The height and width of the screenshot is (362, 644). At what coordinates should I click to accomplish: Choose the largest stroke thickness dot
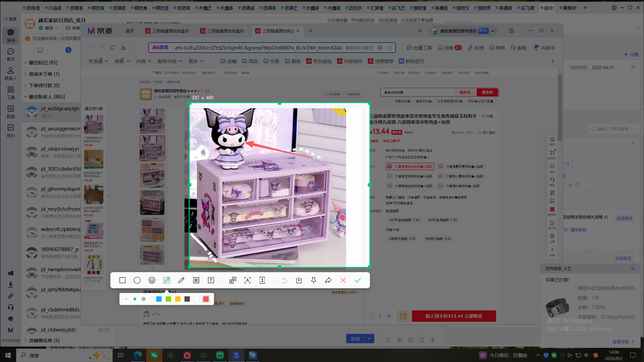click(x=144, y=299)
